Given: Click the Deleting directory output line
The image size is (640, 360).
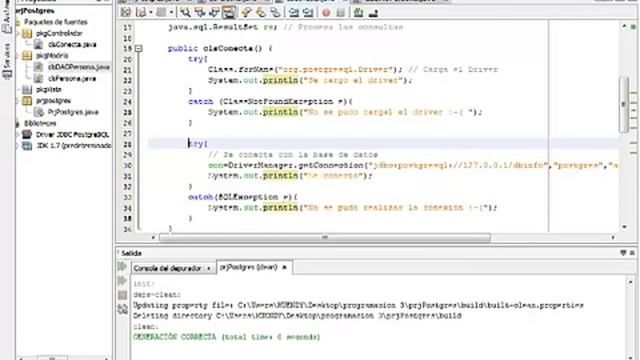Looking at the screenshot, I should tap(297, 316).
